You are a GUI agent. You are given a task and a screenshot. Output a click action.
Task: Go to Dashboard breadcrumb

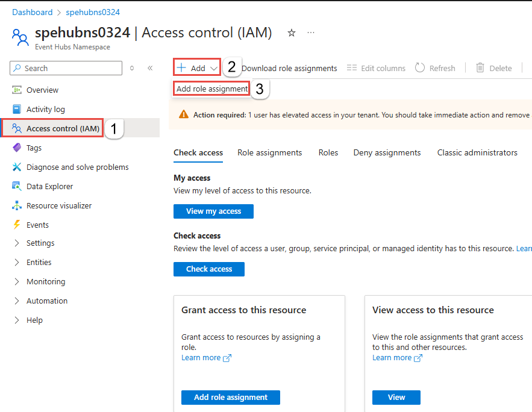point(32,12)
